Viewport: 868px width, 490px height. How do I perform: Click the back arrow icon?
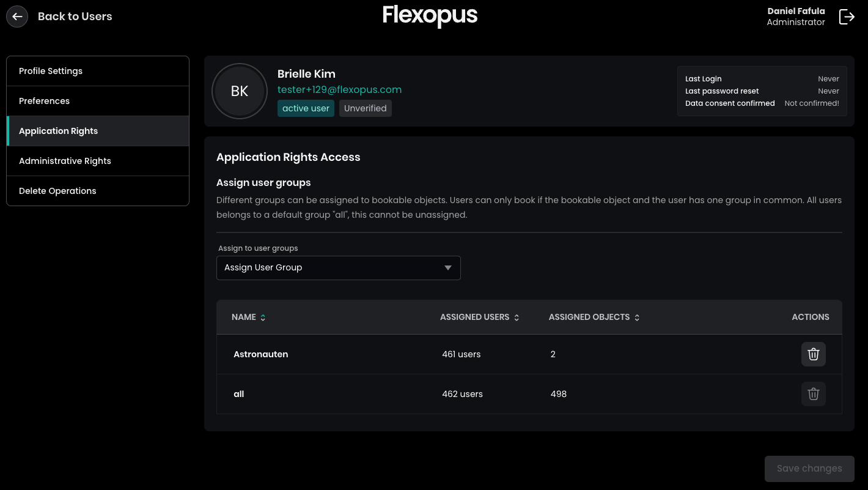click(x=17, y=17)
